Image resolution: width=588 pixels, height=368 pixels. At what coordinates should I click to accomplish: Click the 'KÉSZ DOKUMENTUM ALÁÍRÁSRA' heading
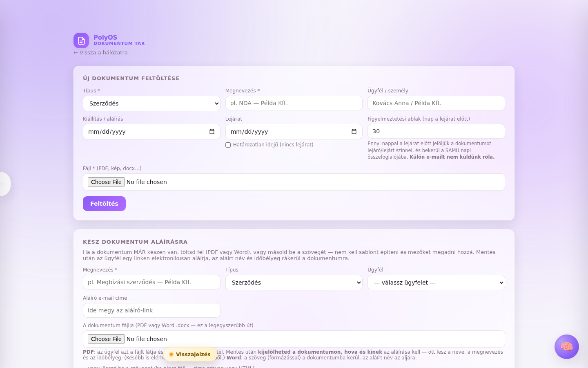135,242
